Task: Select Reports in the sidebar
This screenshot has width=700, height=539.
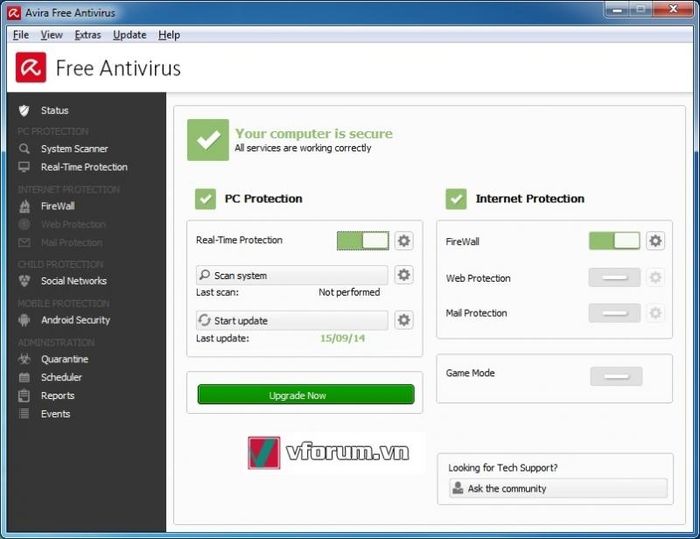Action: point(58,396)
